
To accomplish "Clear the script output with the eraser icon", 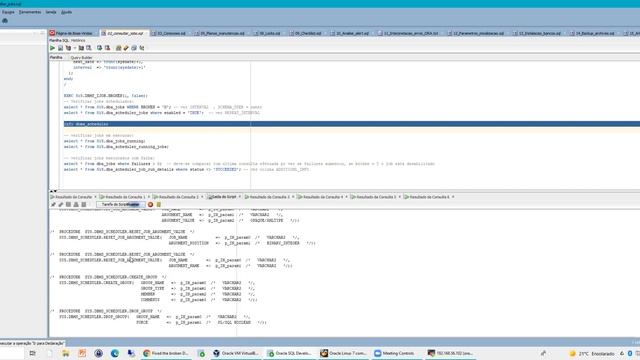I will tap(61, 204).
